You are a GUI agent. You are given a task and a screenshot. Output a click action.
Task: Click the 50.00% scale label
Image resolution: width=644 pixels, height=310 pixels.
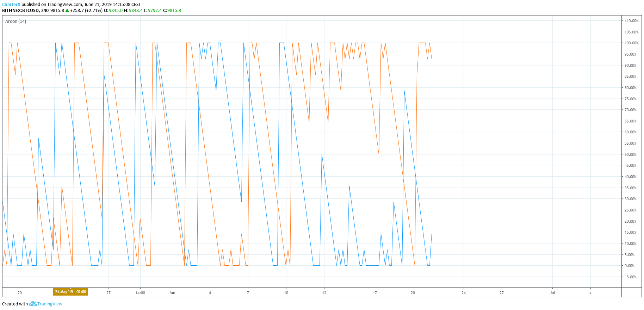click(x=630, y=154)
